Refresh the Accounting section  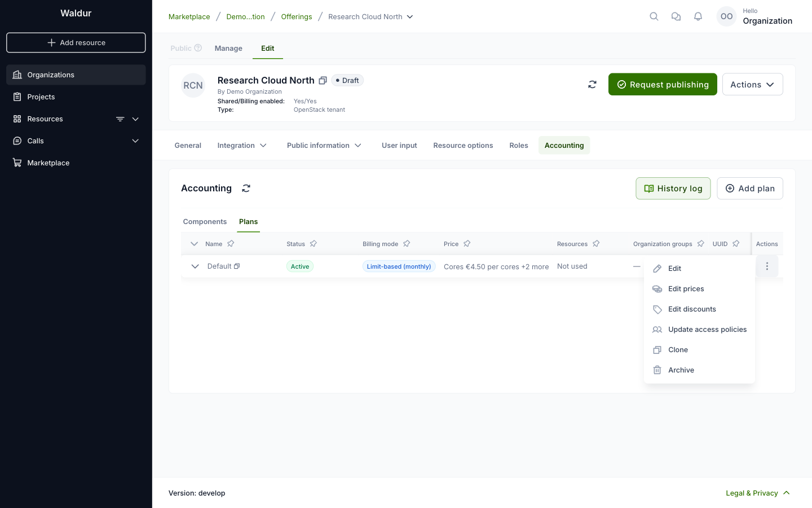pos(246,188)
